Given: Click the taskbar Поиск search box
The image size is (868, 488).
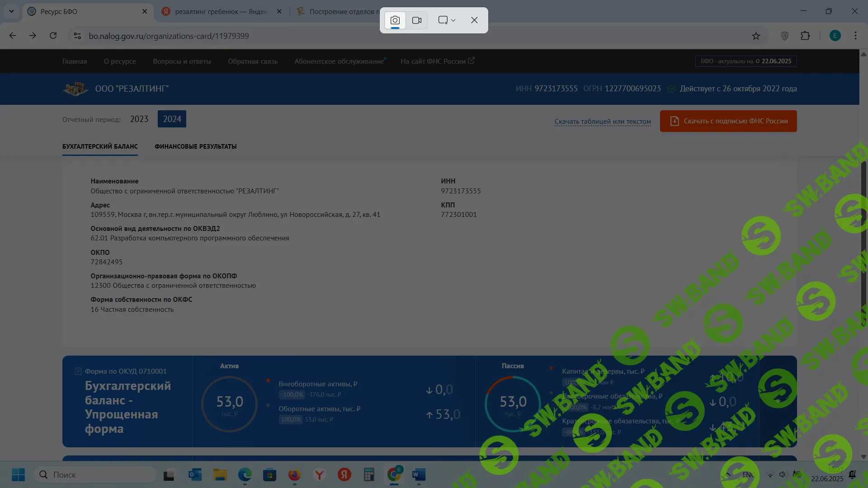Looking at the screenshot, I should tap(95, 474).
